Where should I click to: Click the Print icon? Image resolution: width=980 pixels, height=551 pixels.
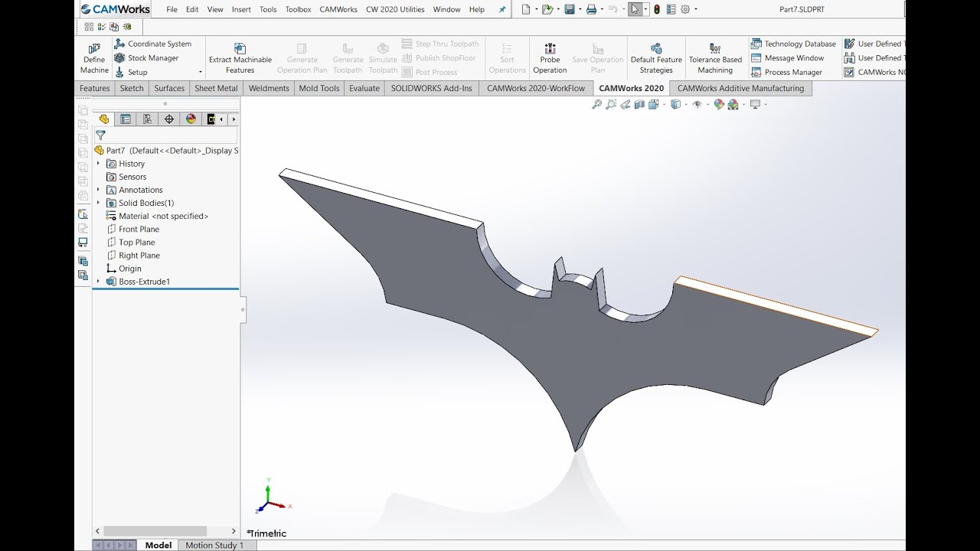(x=591, y=9)
